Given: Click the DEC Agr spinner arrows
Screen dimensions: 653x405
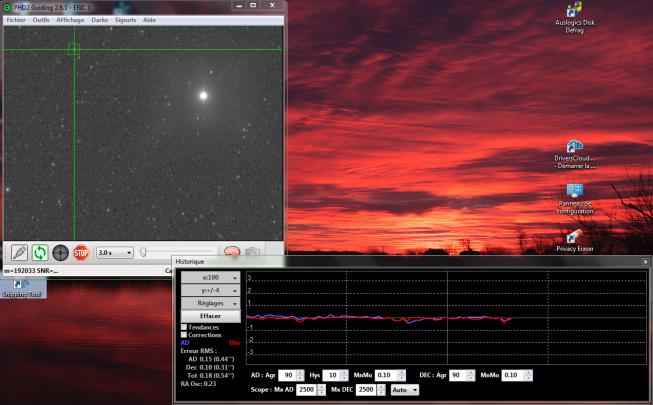Looking at the screenshot, I should (471, 375).
